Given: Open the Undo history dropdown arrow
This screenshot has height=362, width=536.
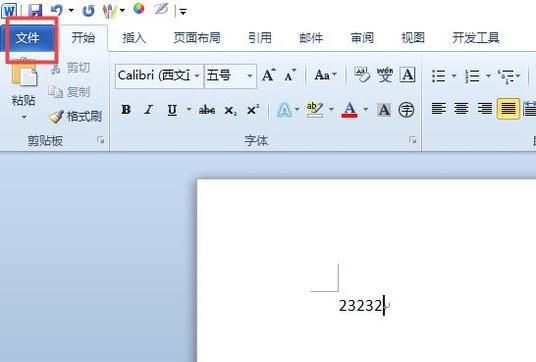Looking at the screenshot, I should (x=71, y=11).
